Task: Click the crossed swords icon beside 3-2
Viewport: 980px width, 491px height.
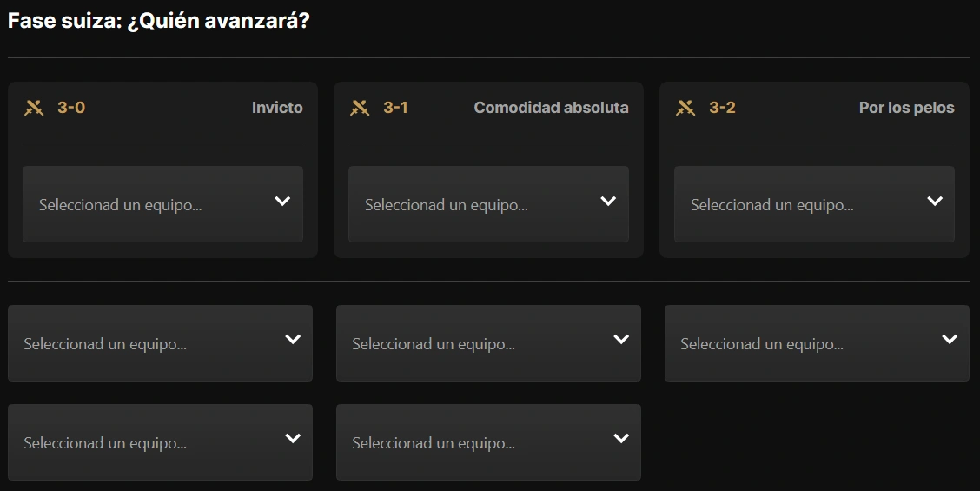Action: (x=685, y=108)
